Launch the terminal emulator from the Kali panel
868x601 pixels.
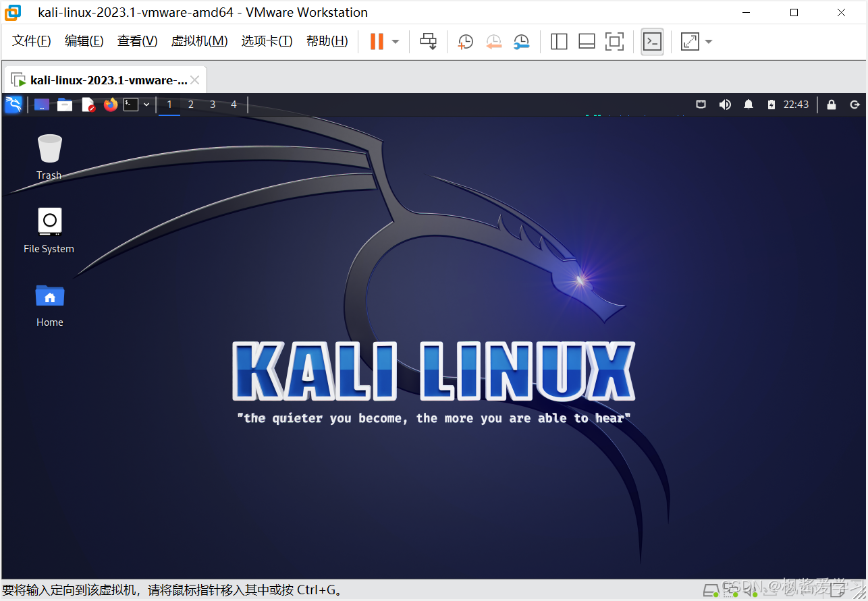pos(131,105)
